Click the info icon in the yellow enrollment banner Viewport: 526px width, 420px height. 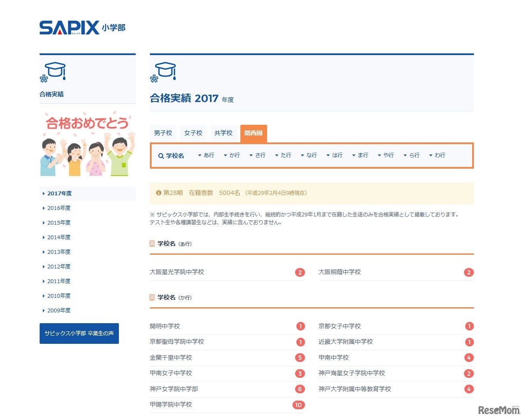pos(159,193)
